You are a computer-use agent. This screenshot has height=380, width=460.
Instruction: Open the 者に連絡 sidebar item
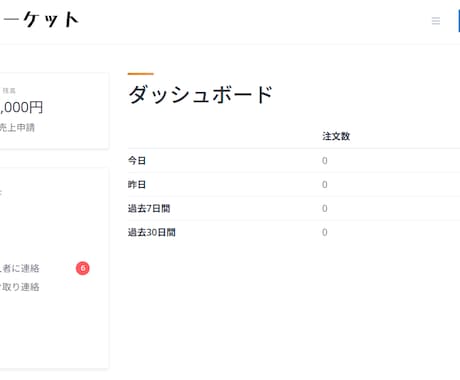click(20, 268)
